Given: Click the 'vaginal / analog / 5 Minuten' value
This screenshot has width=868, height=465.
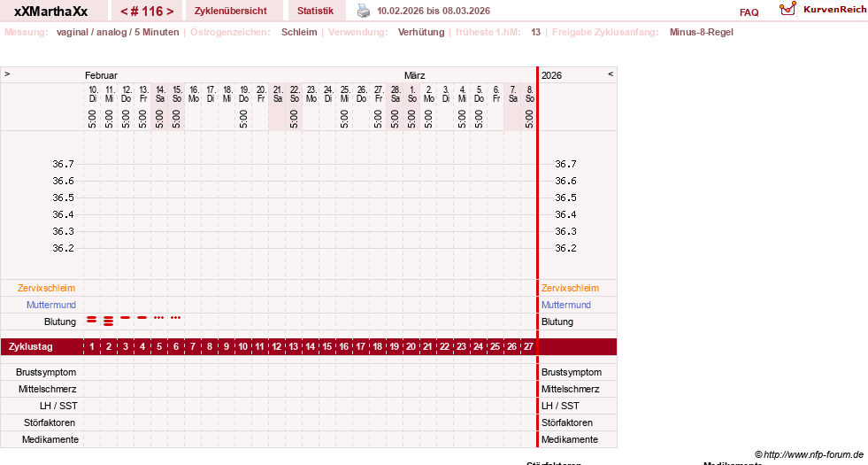Looking at the screenshot, I should (x=118, y=32).
